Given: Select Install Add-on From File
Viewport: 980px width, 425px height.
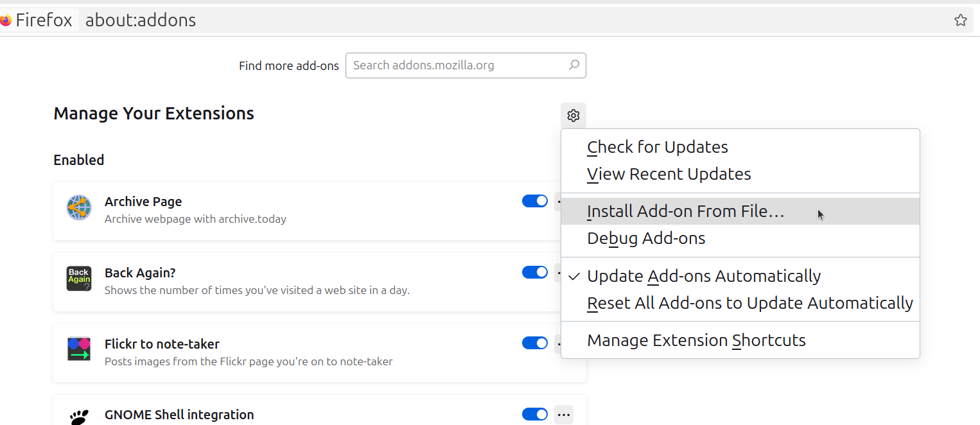Looking at the screenshot, I should point(685,211).
